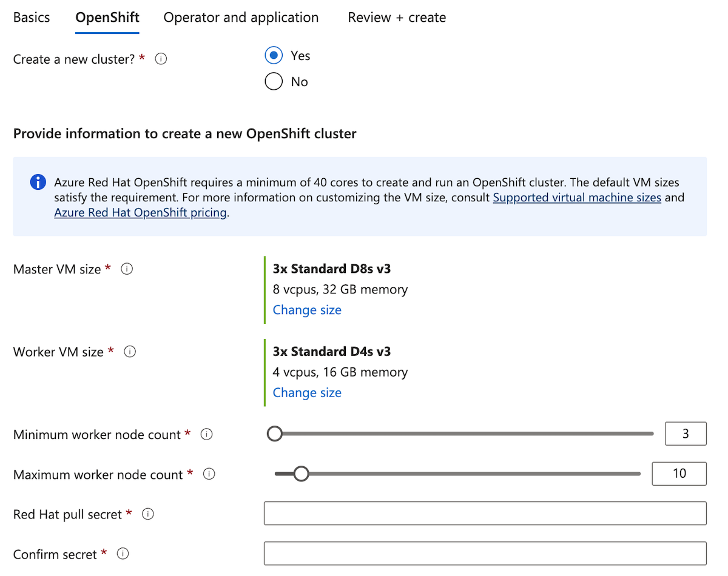
Task: Choose No for create a new cluster
Action: (274, 82)
